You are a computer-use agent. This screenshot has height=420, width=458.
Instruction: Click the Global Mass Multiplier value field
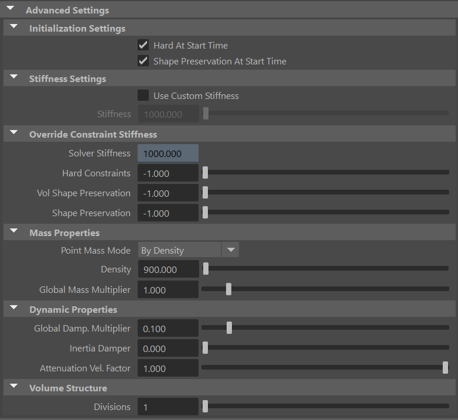click(168, 290)
